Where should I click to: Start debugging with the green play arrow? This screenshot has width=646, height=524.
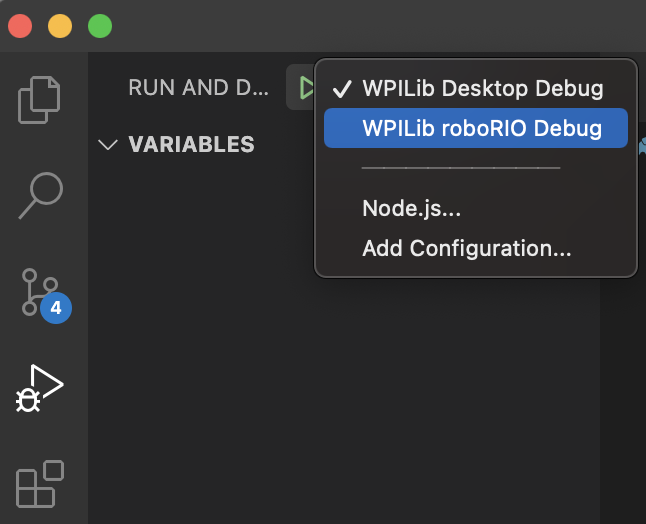(306, 87)
